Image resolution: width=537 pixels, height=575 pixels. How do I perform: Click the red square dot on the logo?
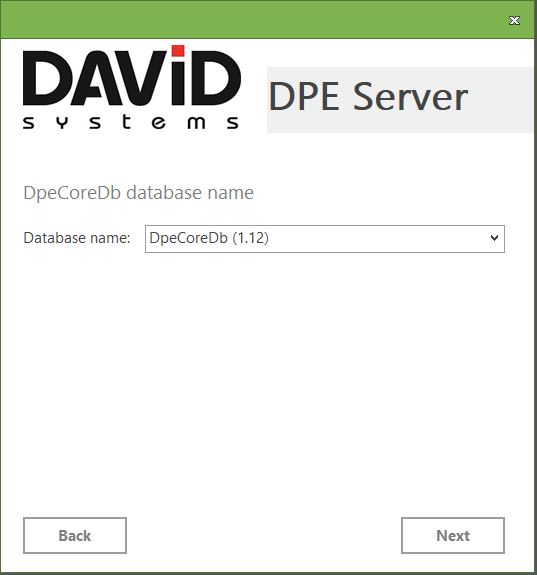click(178, 51)
